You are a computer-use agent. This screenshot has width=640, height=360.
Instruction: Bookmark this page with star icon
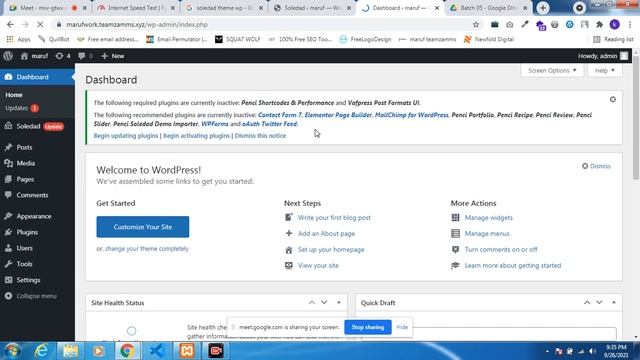coord(476,24)
